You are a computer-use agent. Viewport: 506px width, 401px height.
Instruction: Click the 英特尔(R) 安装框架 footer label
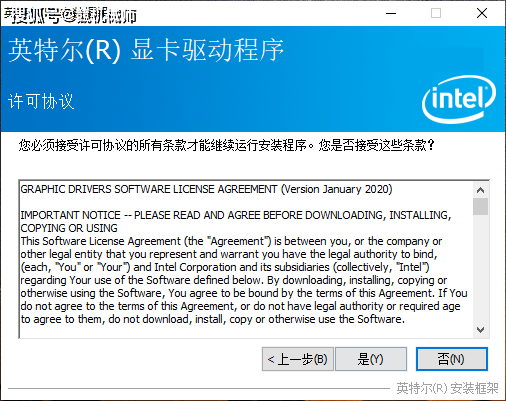tap(447, 388)
